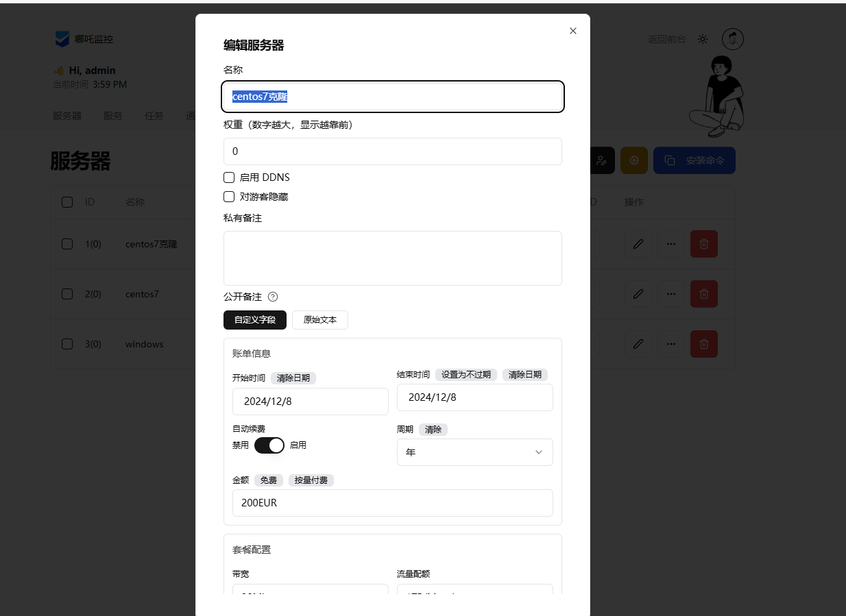This screenshot has width=846, height=616.
Task: Click the red delete icon for centos7 row
Action: 703,294
